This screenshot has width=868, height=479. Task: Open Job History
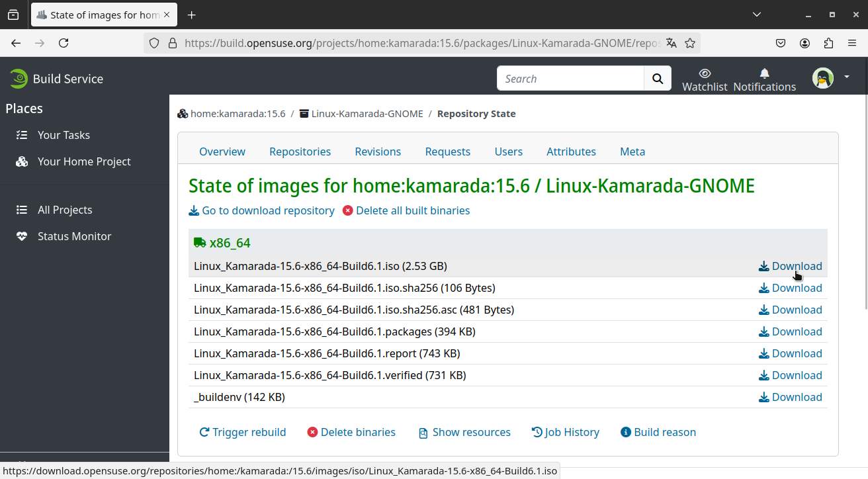click(566, 432)
